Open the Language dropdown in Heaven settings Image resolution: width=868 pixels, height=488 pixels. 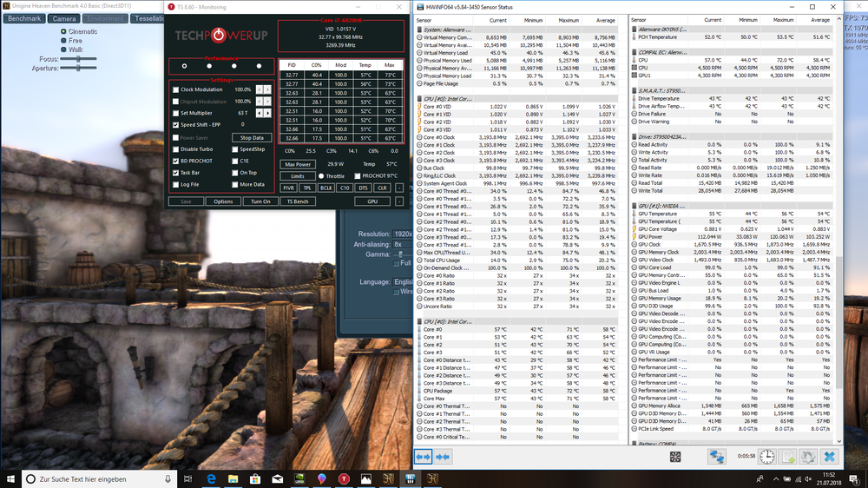(404, 281)
